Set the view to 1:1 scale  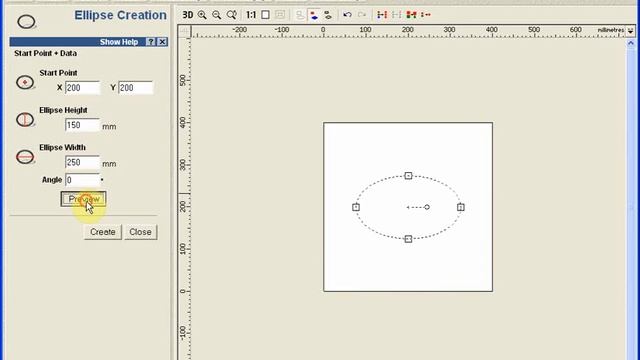[251, 15]
